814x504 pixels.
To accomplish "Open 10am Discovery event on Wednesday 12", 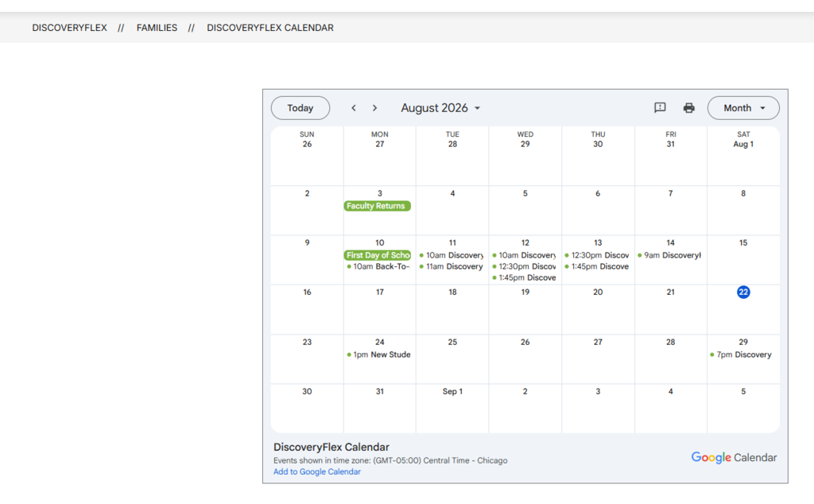I will [525, 255].
